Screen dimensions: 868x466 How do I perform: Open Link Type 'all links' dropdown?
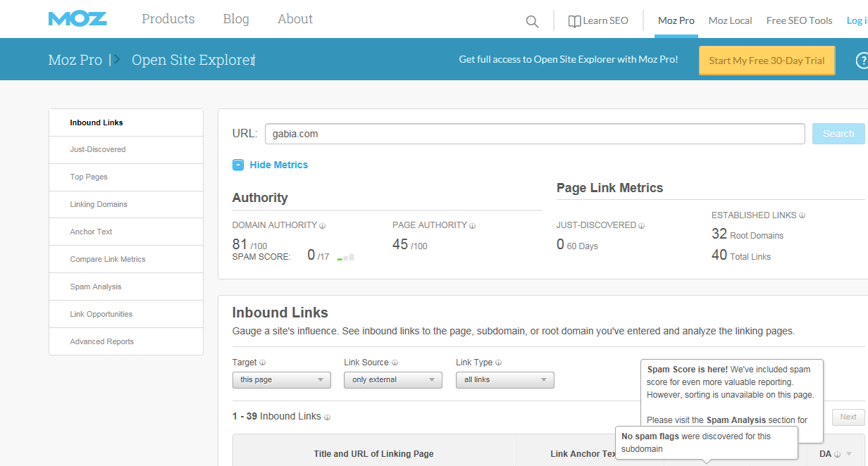(504, 380)
